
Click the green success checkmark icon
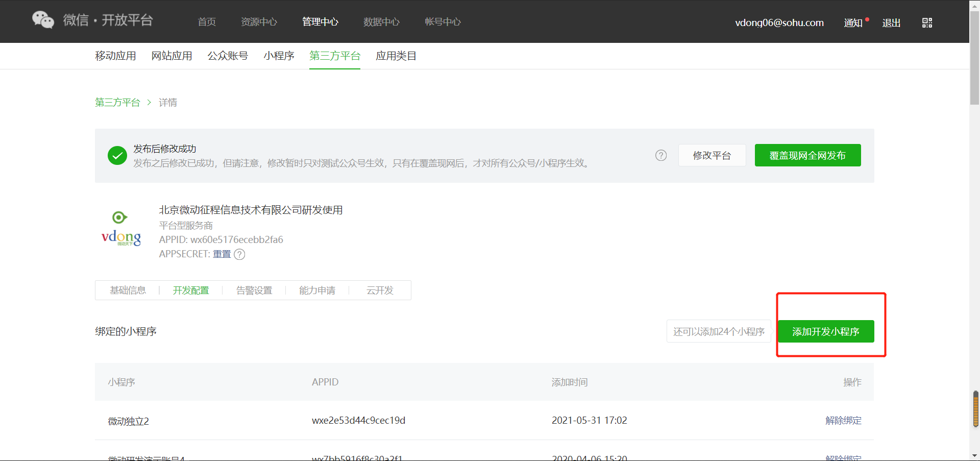point(117,156)
